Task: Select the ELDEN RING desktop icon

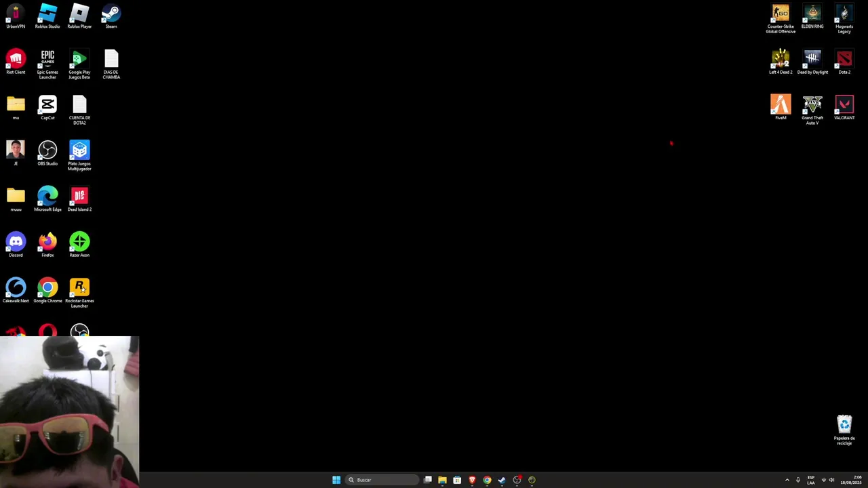Action: pyautogui.click(x=812, y=16)
